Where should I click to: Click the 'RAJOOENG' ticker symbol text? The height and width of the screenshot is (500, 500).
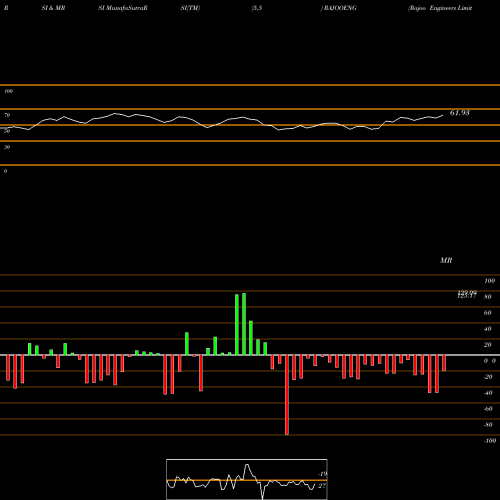coord(340,8)
